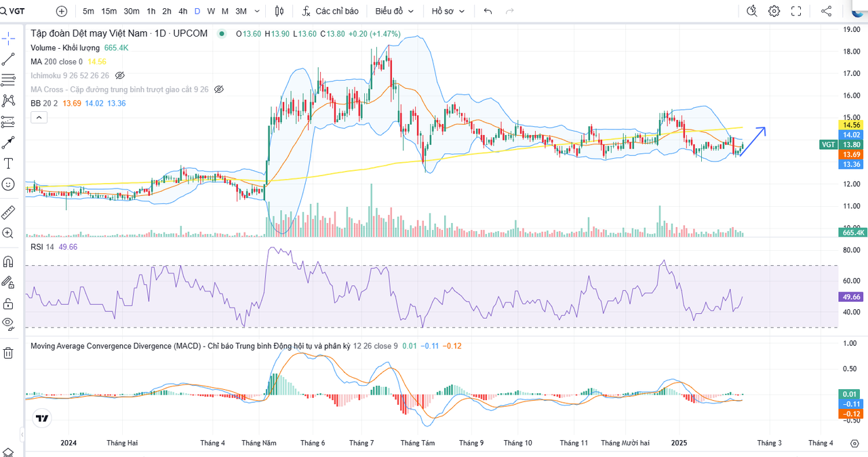This screenshot has width=868, height=457.
Task: Activate the zoom in tool
Action: pyautogui.click(x=8, y=233)
